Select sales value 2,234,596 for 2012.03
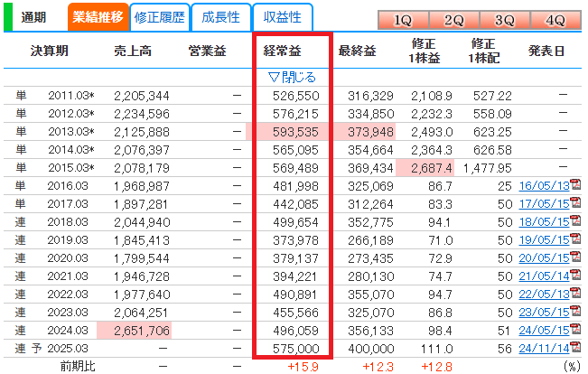 click(x=142, y=114)
